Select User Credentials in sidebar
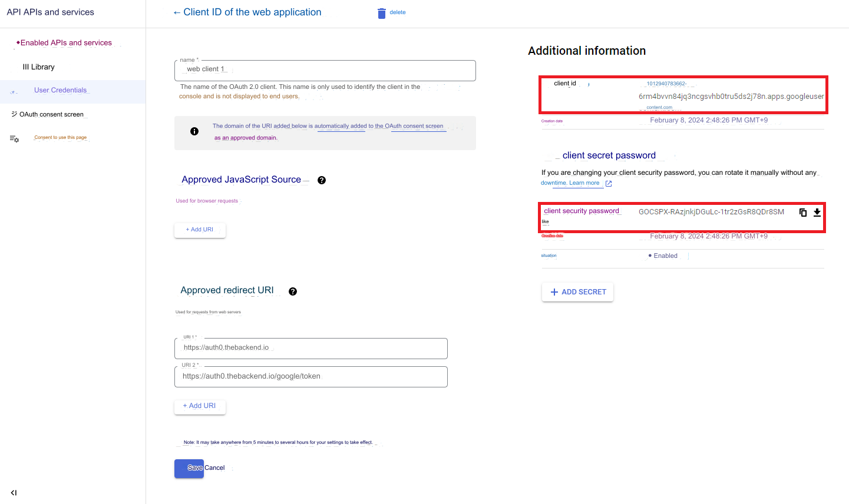Image resolution: width=849 pixels, height=504 pixels. pos(60,91)
